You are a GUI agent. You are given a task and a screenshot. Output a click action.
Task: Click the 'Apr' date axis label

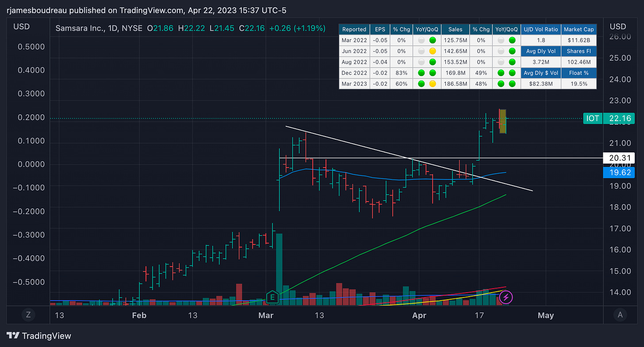(x=419, y=315)
